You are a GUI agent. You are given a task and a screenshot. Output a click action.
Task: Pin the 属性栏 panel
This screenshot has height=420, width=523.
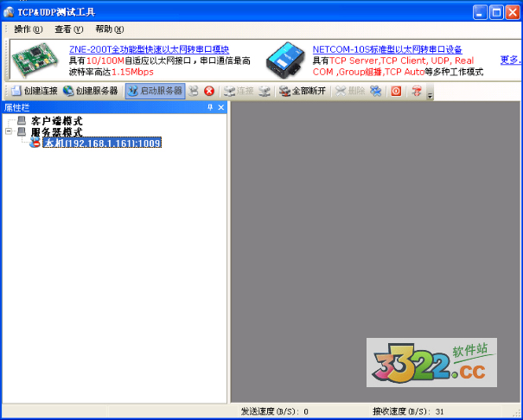tap(210, 107)
